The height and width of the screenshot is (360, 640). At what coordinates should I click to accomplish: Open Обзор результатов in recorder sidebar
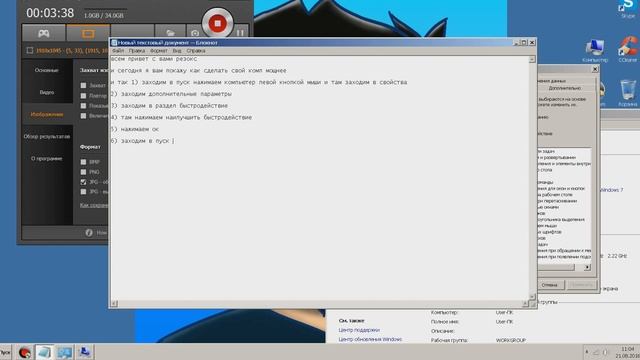(47, 136)
